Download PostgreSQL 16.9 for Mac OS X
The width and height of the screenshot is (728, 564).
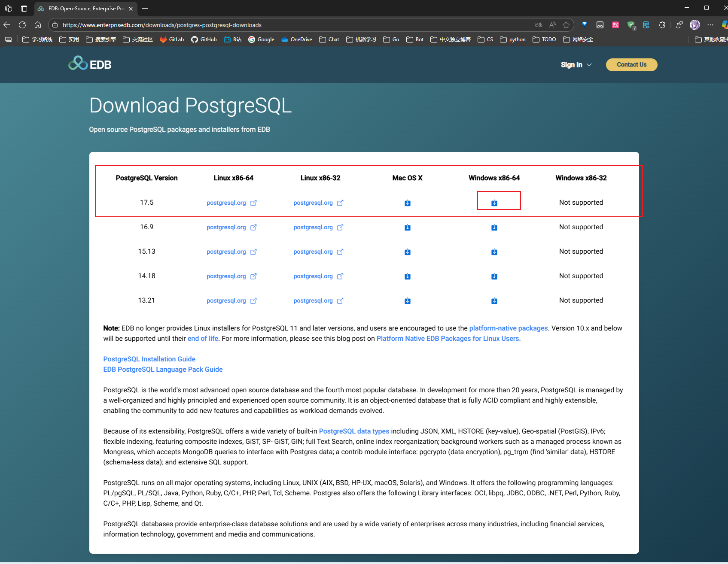[408, 227]
